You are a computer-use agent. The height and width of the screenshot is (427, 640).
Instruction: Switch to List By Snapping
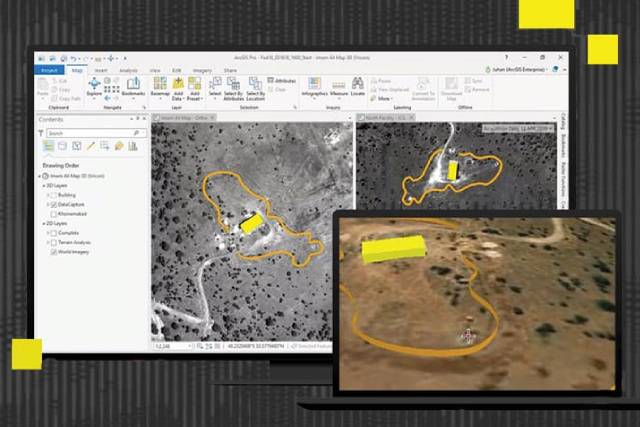(104, 146)
